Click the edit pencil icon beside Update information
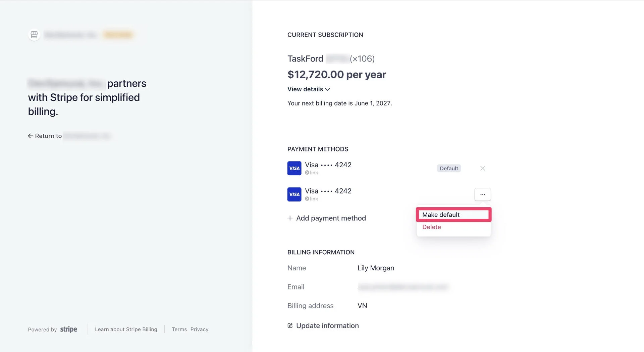The height and width of the screenshot is (352, 644). coord(290,325)
